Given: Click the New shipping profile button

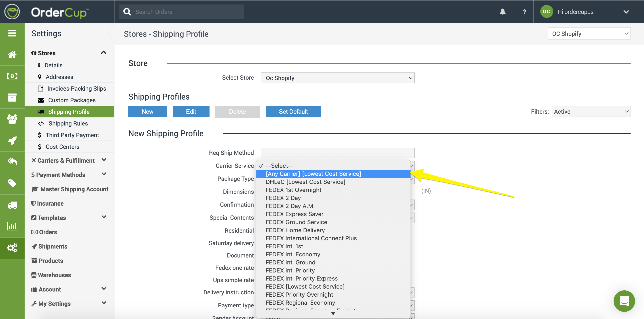Looking at the screenshot, I should 147,112.
